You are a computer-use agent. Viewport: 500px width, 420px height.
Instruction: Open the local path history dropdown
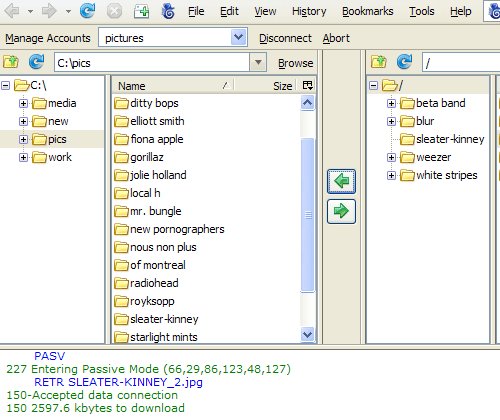[258, 62]
